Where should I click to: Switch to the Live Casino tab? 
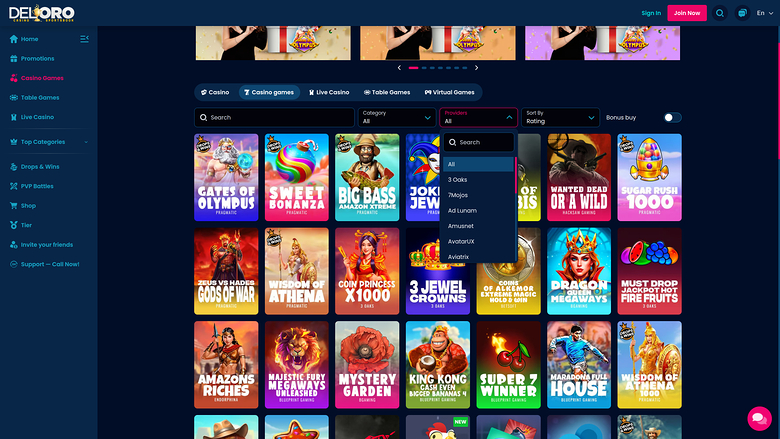click(328, 92)
